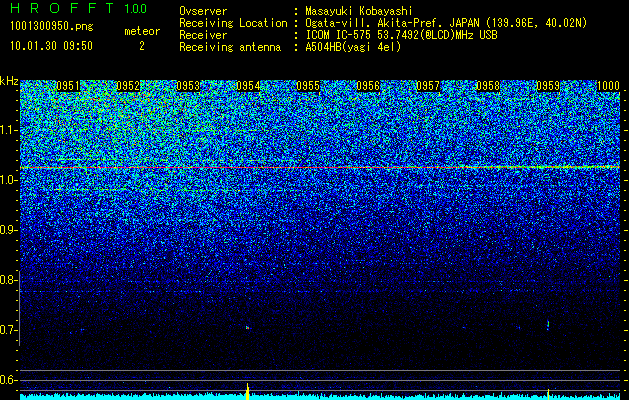Image resolution: width=629 pixels, height=400 pixels.
Task: Click the 0954 time marker
Action: (248, 86)
